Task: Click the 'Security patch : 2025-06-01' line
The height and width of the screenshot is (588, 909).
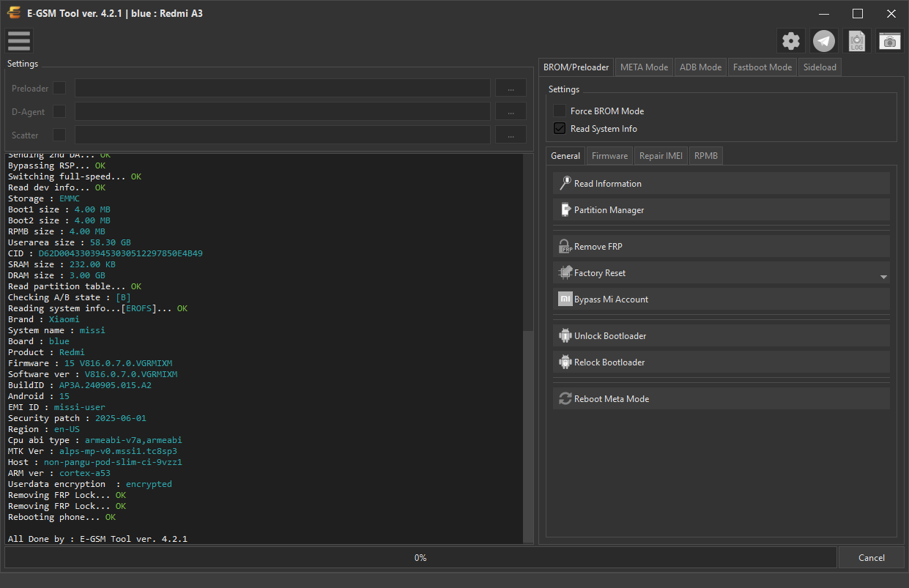Action: point(77,418)
